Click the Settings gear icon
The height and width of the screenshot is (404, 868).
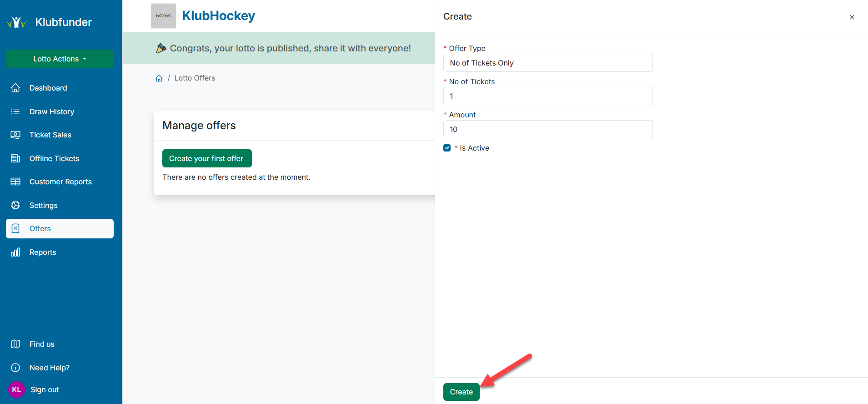tap(15, 205)
